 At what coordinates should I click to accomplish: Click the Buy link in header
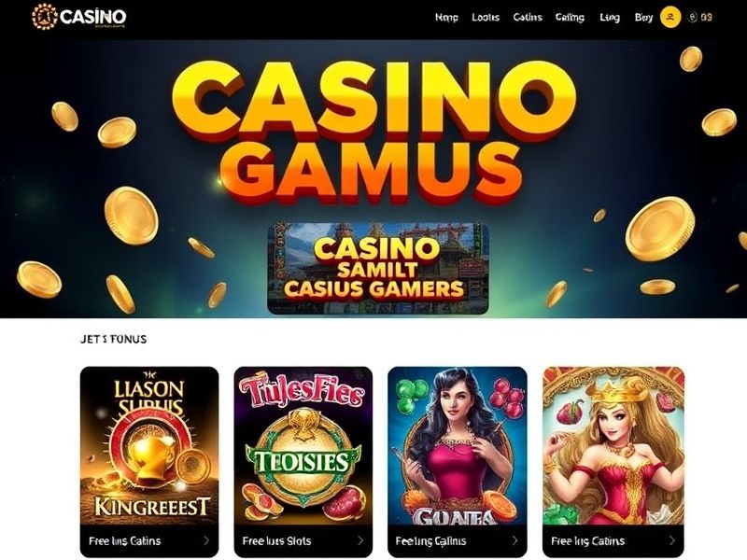coord(643,18)
